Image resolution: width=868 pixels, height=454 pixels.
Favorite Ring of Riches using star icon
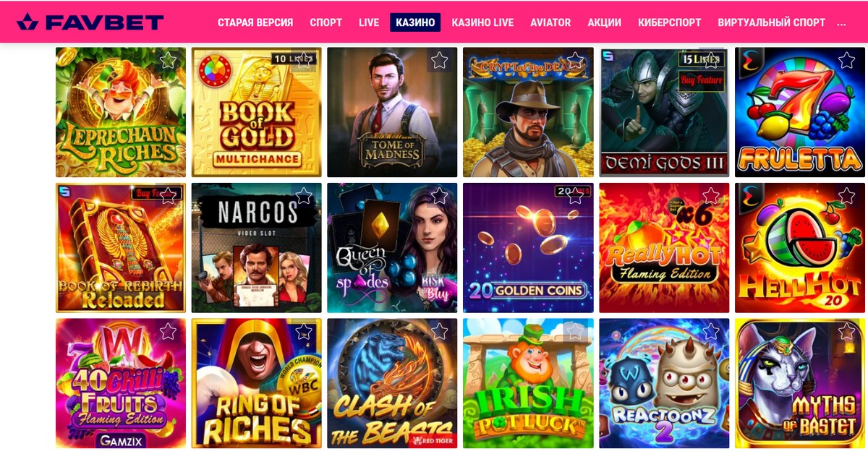[x=304, y=331]
